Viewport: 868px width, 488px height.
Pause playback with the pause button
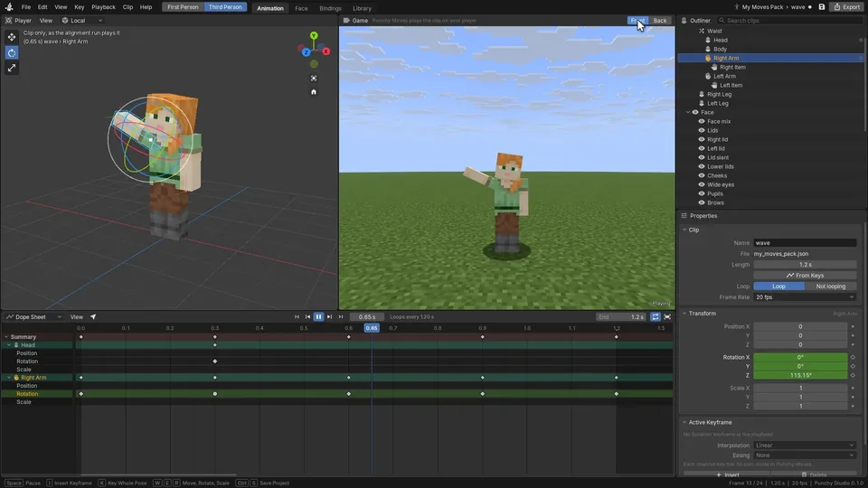pyautogui.click(x=319, y=317)
